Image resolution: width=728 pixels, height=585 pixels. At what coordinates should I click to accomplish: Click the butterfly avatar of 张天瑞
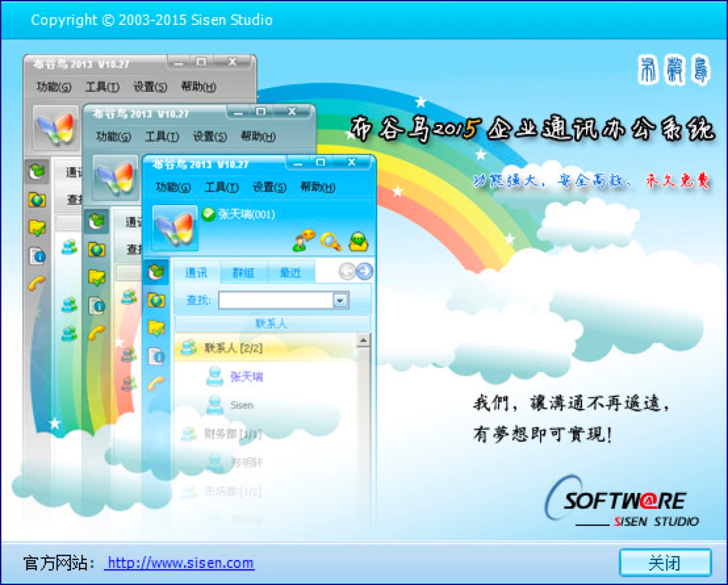tap(174, 227)
